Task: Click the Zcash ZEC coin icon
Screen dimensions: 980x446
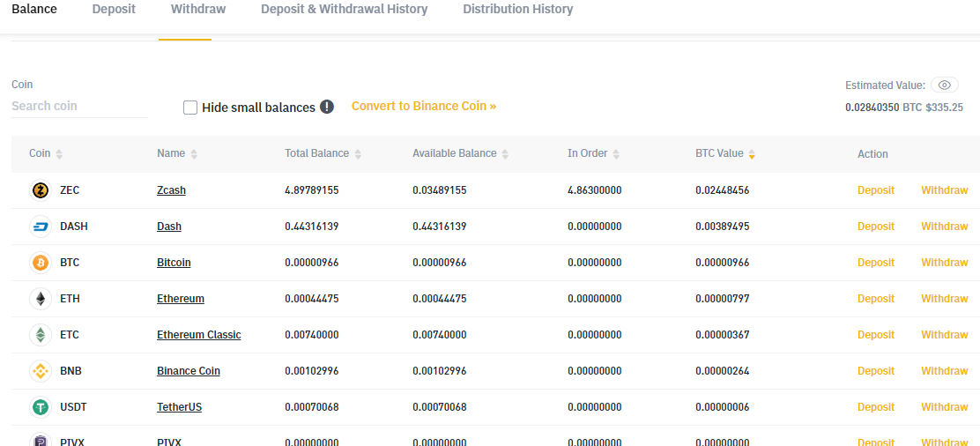Action: 40,190
